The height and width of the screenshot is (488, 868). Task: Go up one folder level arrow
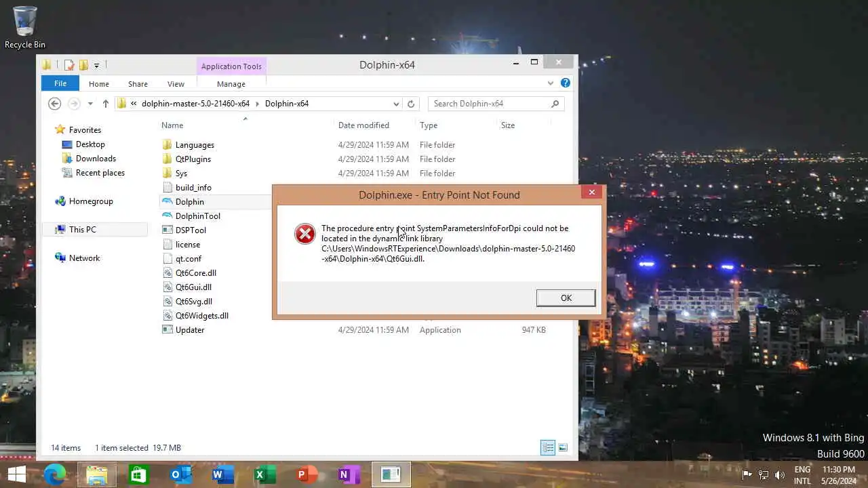(x=105, y=104)
